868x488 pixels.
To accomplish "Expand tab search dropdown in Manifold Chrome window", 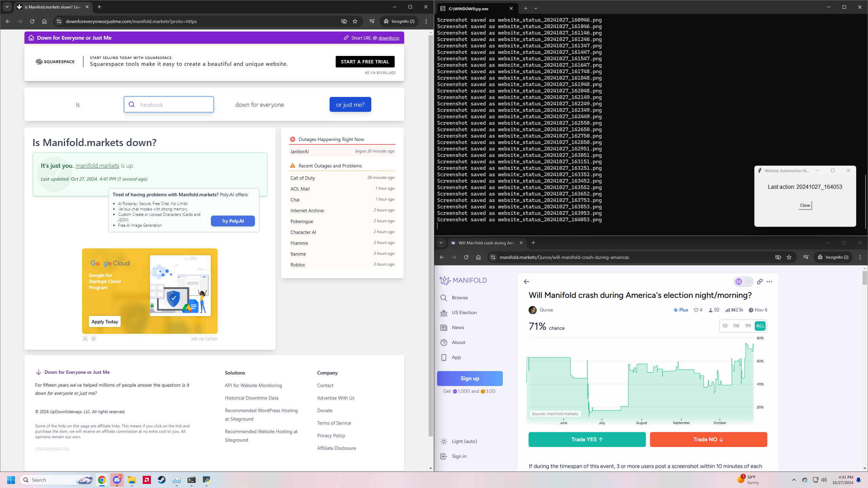I will (441, 243).
